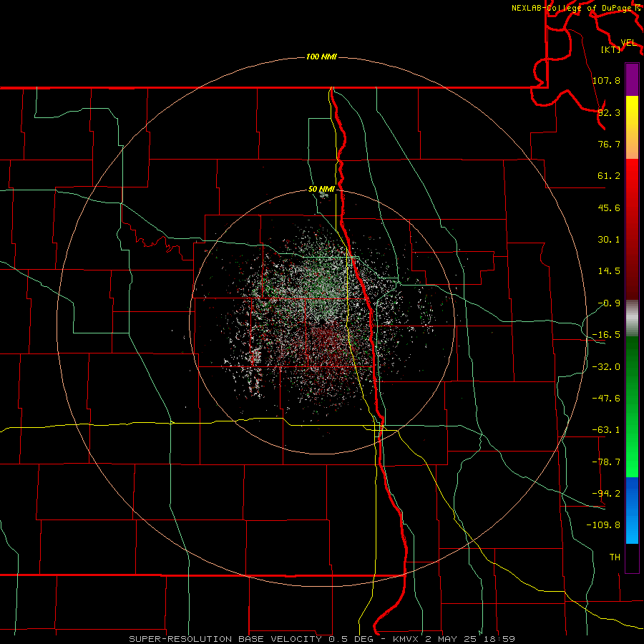Pick the blue segment of the color bar
This screenshot has width=644, height=644.
(632, 510)
